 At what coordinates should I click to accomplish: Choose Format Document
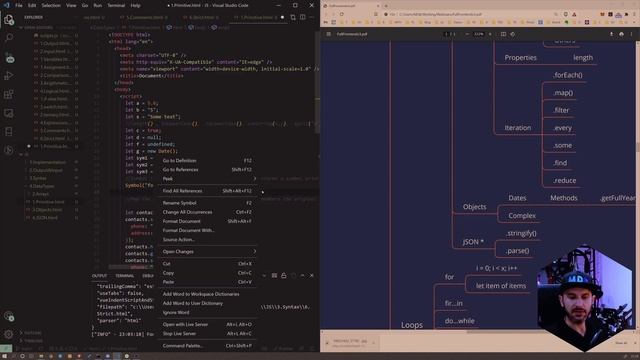point(207,221)
